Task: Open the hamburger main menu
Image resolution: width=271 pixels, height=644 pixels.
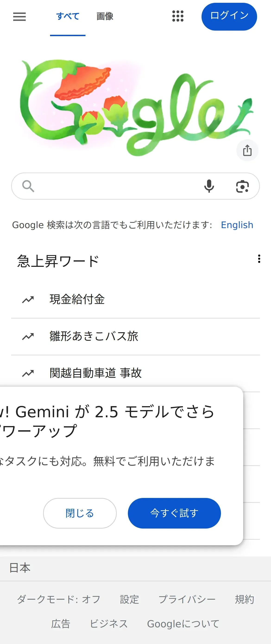Action: coord(19,17)
